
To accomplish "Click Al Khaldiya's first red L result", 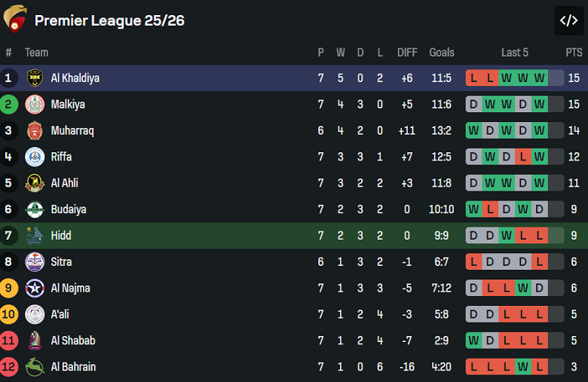I will point(474,78).
